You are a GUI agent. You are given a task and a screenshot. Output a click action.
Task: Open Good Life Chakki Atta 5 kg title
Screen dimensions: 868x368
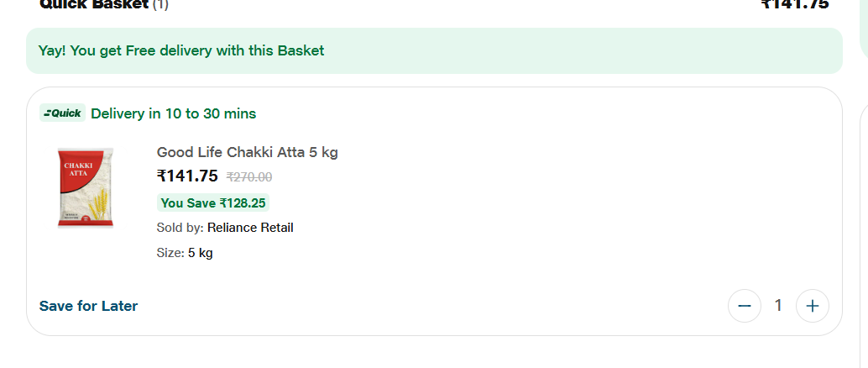247,152
